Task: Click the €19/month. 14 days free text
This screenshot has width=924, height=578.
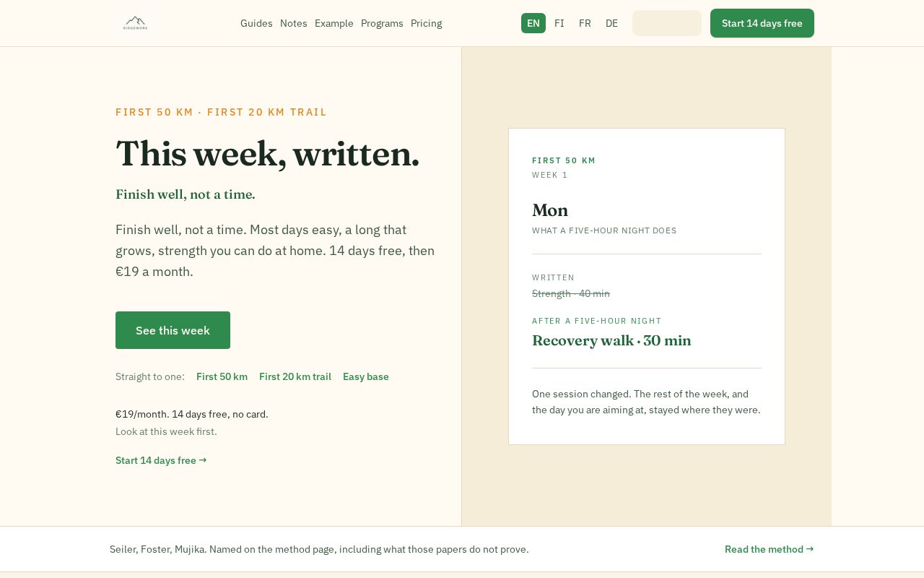Action: click(x=192, y=414)
